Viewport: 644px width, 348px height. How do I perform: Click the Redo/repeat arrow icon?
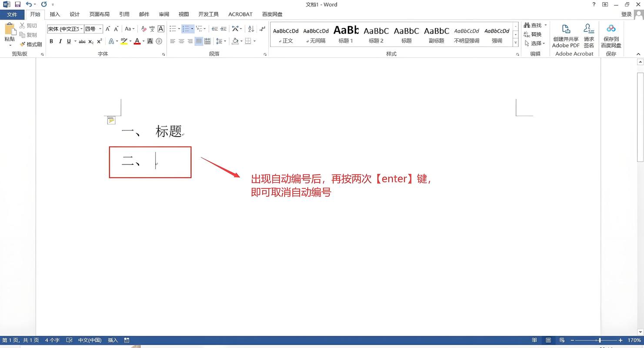click(44, 4)
